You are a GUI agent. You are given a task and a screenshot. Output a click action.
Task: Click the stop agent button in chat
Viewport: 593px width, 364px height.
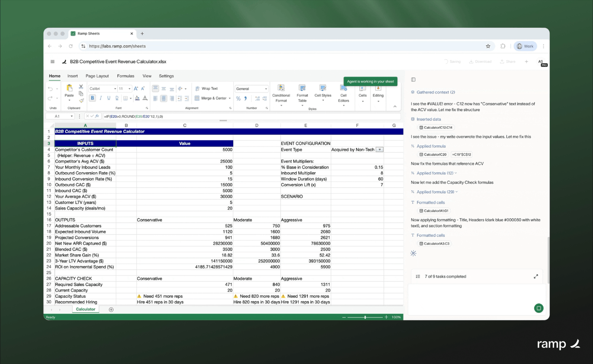tap(539, 308)
